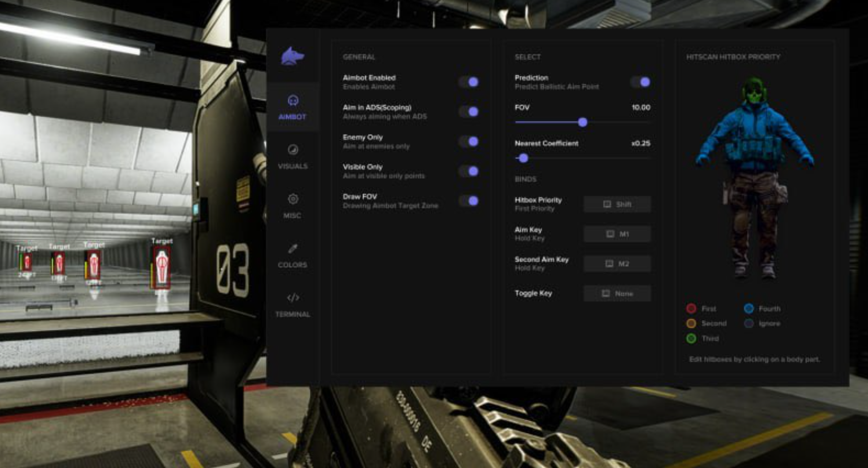Toggle the Visible Only switch
Image resolution: width=868 pixels, height=468 pixels.
(469, 171)
